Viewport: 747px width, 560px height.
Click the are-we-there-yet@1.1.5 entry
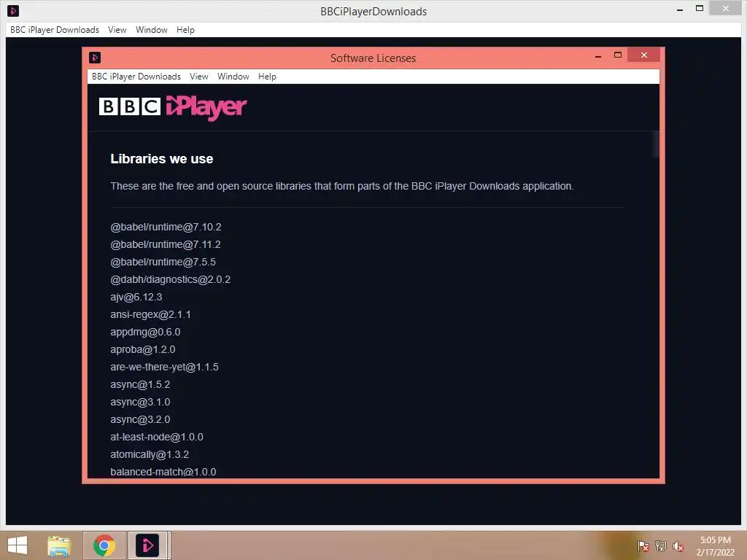pos(164,367)
